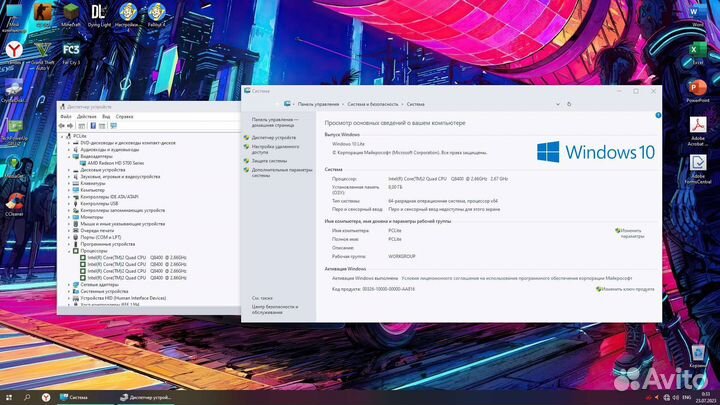Launch the Grand Theft Auto V desktop shortcut

(43, 54)
